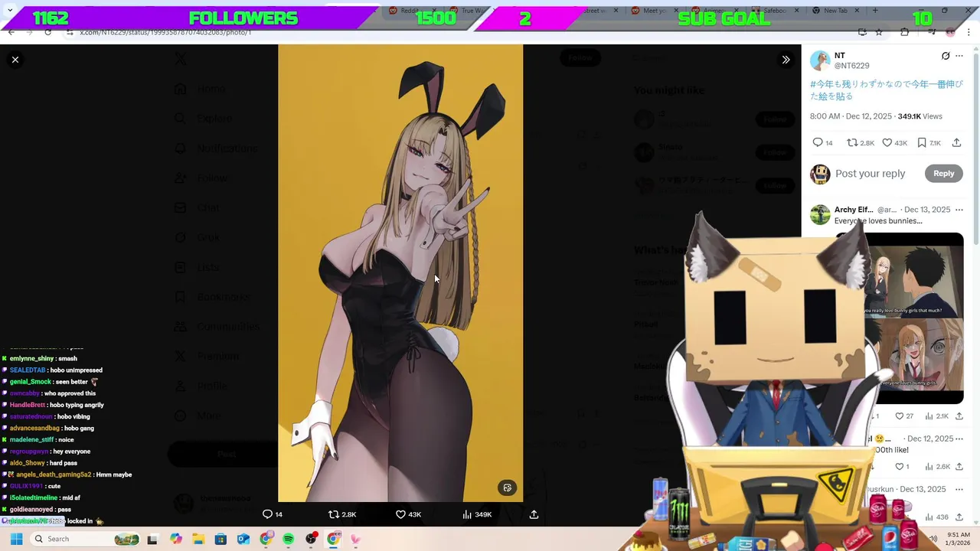Image resolution: width=980 pixels, height=551 pixels.
Task: Switch to the 'Meet yo...' browser tab
Action: (x=655, y=11)
